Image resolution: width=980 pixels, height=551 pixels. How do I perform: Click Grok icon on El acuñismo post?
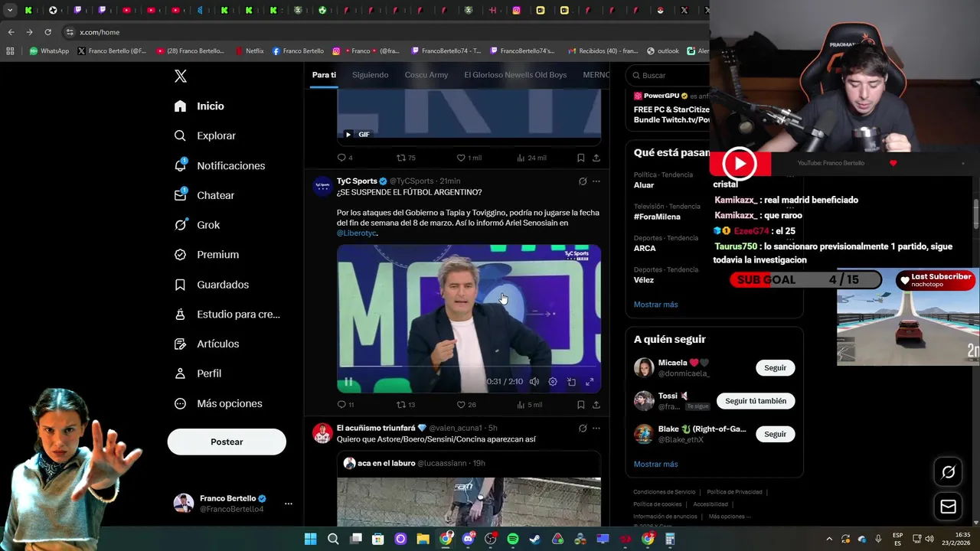583,428
